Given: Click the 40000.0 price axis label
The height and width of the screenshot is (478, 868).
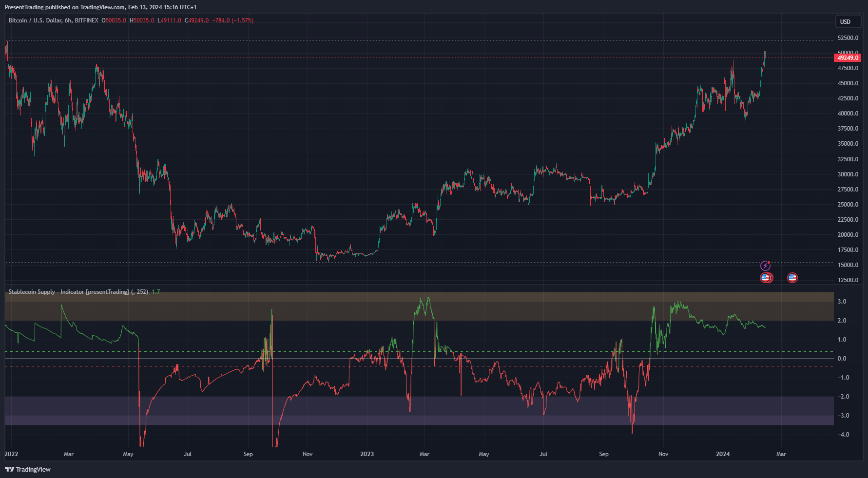Looking at the screenshot, I should pos(848,114).
